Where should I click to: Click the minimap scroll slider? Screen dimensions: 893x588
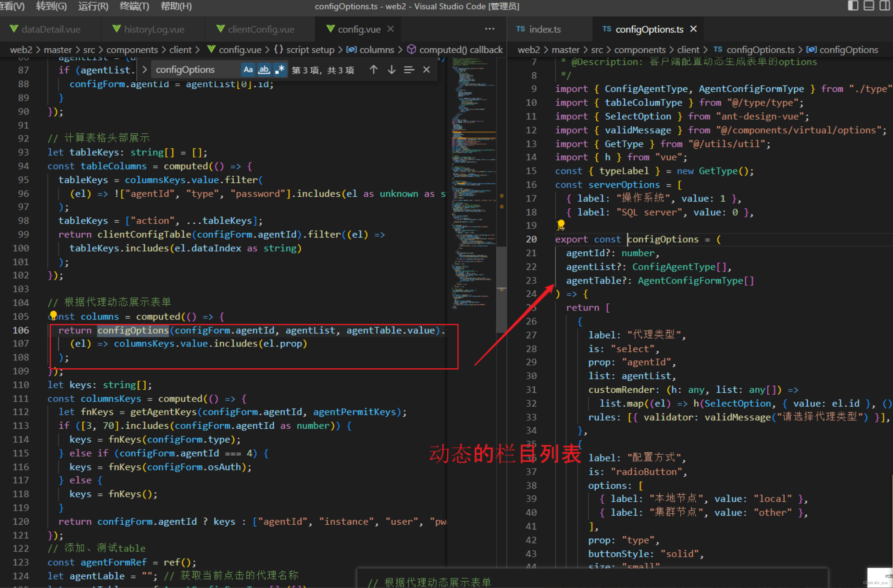(501, 289)
